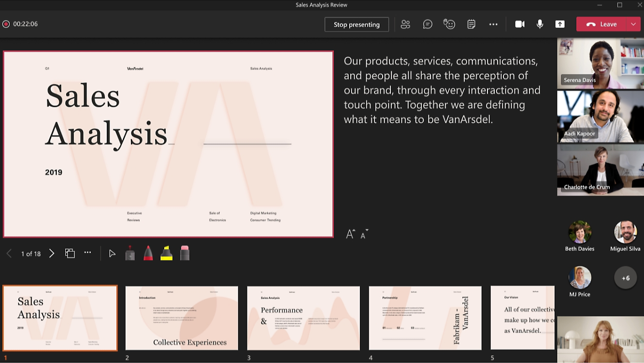The image size is (644, 363).
Task: Click the self-view video at bottom right
Action: (601, 339)
